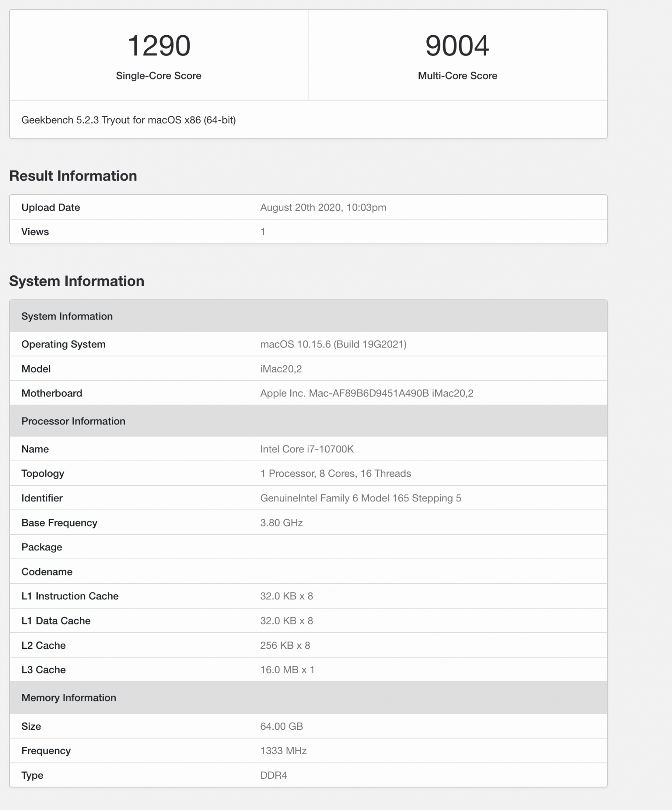Click the DDR4 memory type value

[x=273, y=775]
